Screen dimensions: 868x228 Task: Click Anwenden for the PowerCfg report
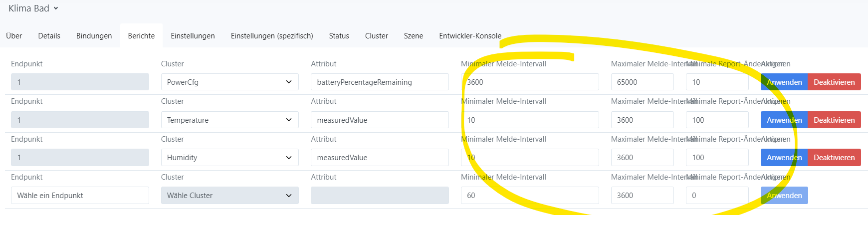[x=784, y=82]
